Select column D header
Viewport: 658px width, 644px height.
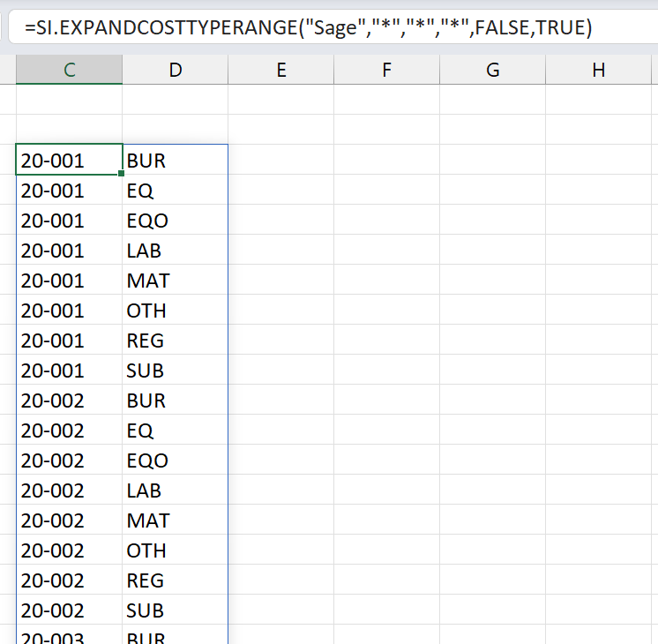tap(175, 70)
